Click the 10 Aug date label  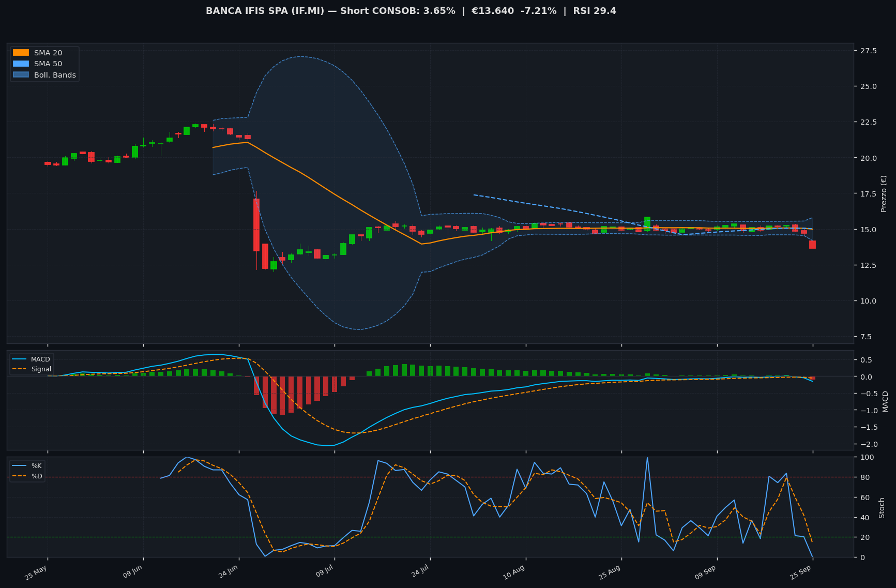point(513,572)
